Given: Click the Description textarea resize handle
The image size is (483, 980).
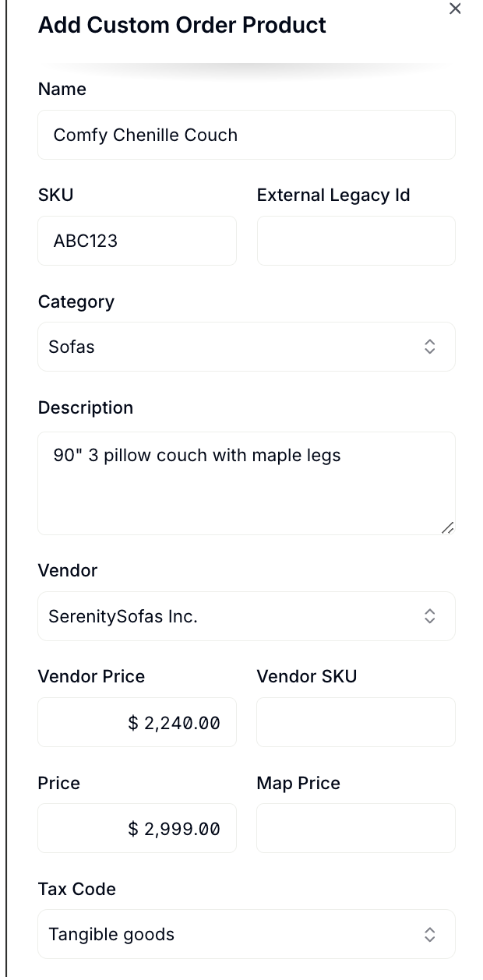Looking at the screenshot, I should pyautogui.click(x=447, y=527).
